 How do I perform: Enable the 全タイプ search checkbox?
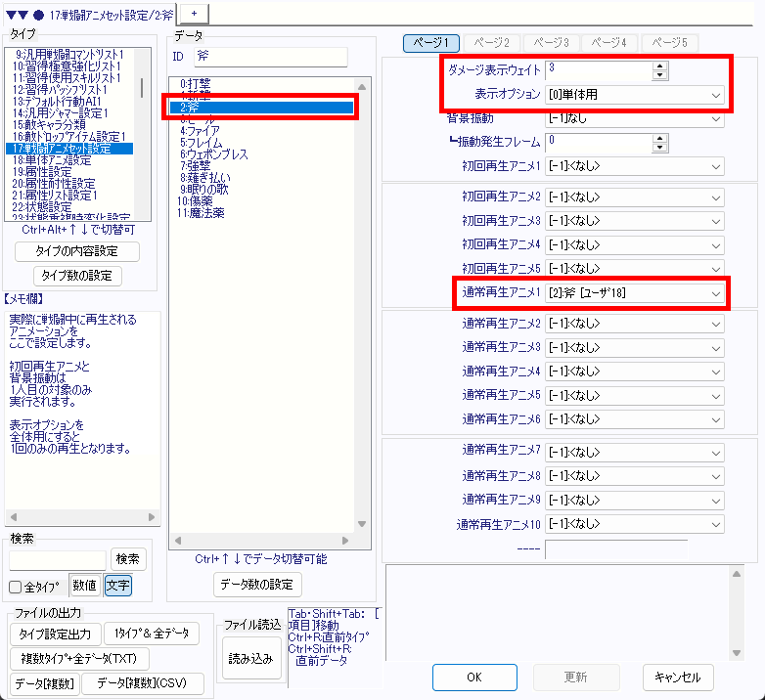coord(15,587)
